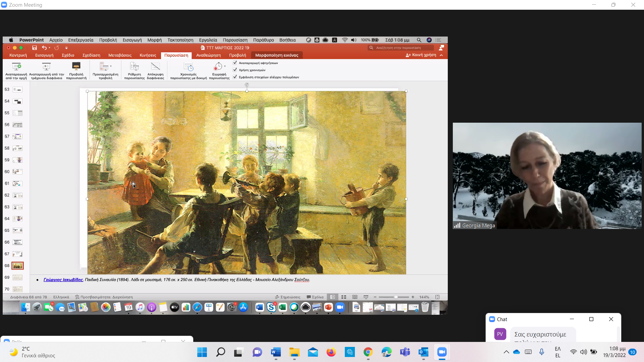Image resolution: width=644 pixels, height=362 pixels.
Task: Click the weather widget in Windows taskbar
Action: 32,352
